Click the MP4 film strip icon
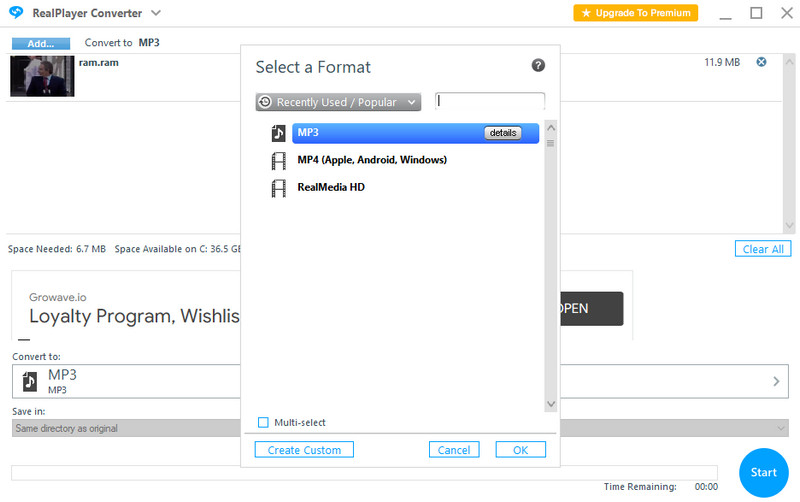The height and width of the screenshot is (502, 800). pyautogui.click(x=279, y=160)
